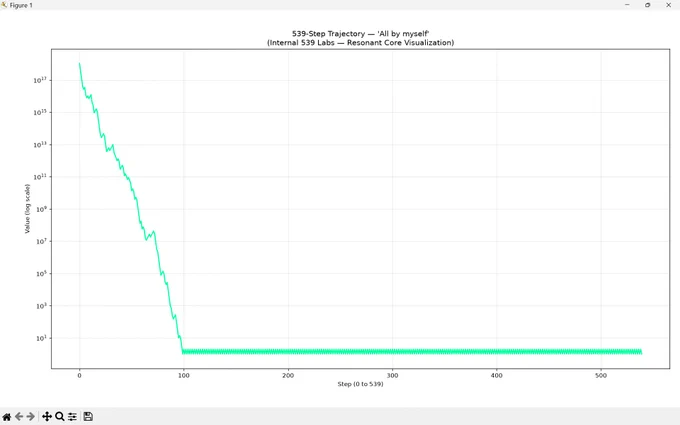Maximize the Figure 1 window

(647, 5)
